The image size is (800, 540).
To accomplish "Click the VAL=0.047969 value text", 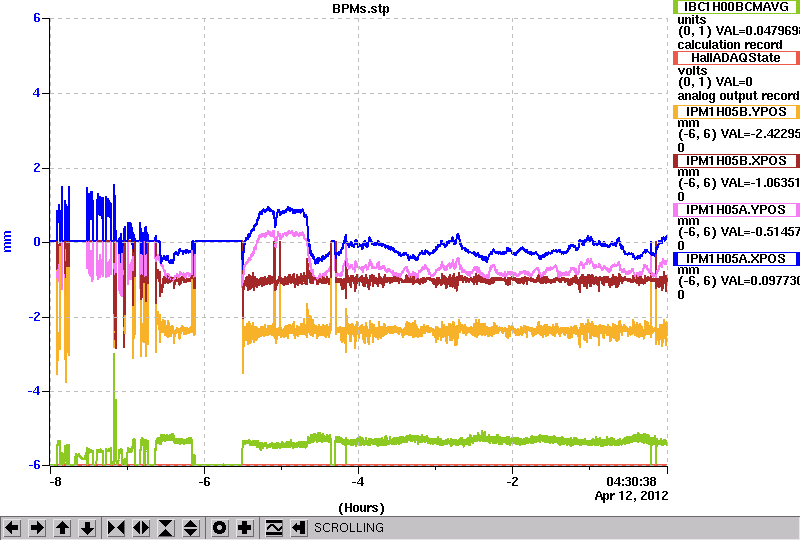I will [758, 31].
